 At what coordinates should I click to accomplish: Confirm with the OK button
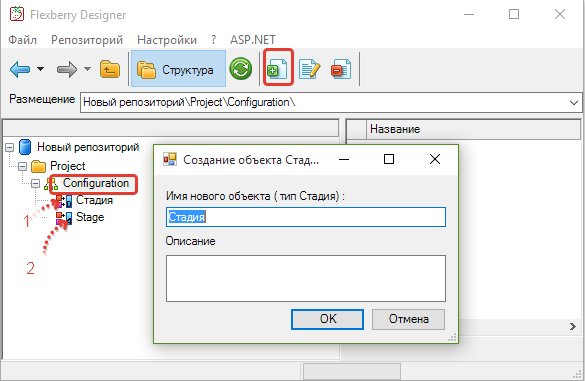click(327, 319)
